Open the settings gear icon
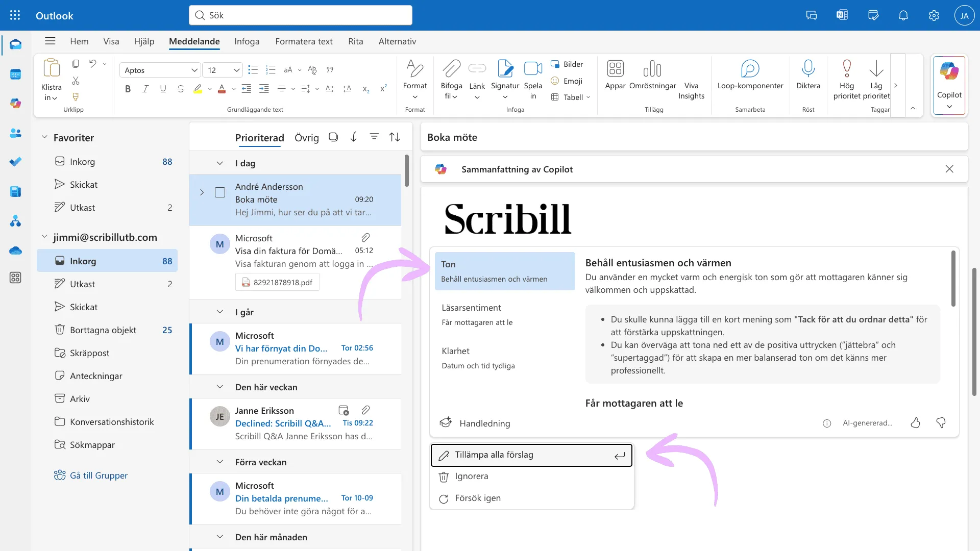The width and height of the screenshot is (980, 551). tap(934, 15)
